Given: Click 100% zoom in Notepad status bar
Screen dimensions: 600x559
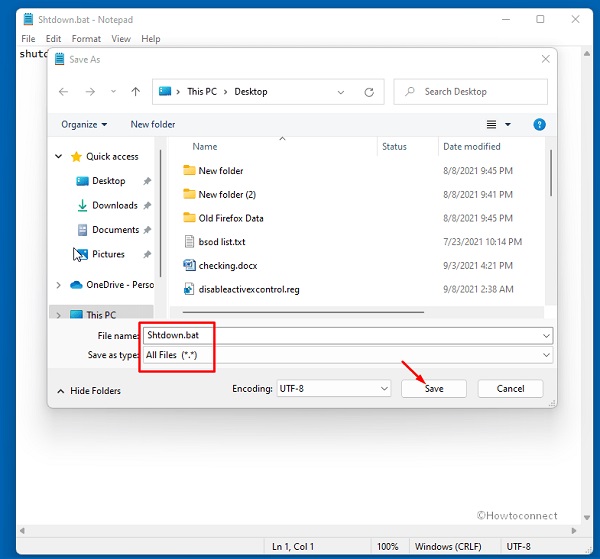Looking at the screenshot, I should tap(388, 547).
